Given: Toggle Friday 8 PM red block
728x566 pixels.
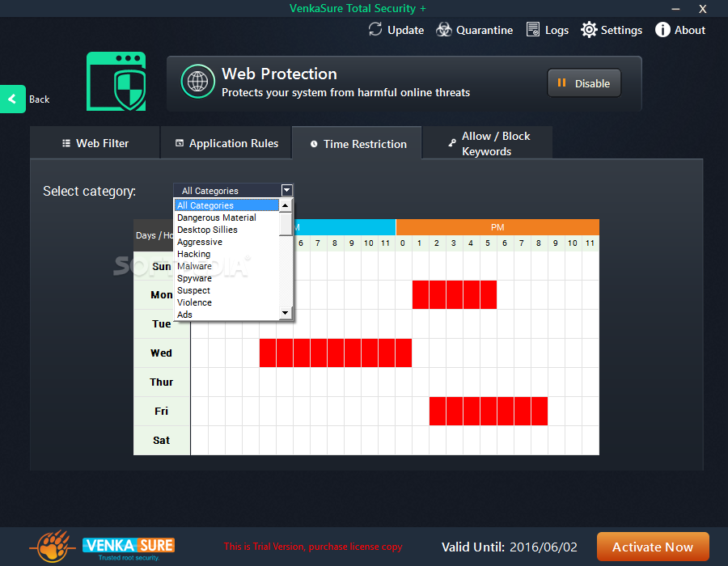Looking at the screenshot, I should pyautogui.click(x=540, y=411).
